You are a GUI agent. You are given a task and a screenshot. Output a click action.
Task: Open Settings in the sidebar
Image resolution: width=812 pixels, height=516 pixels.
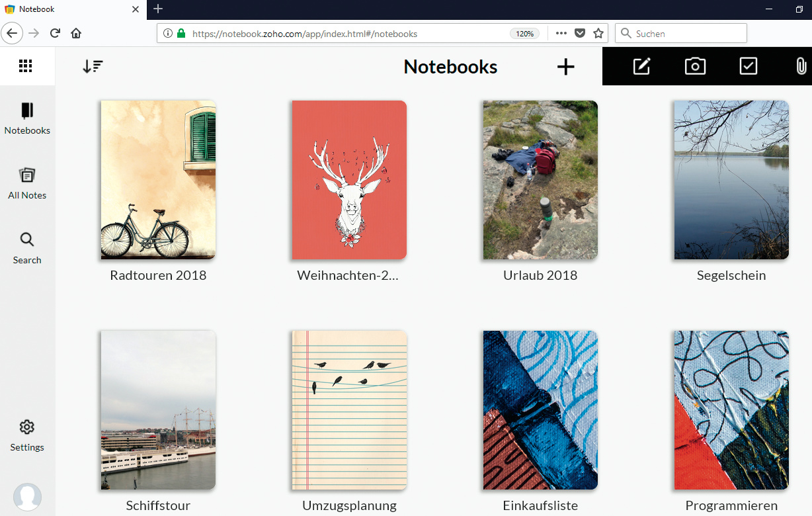tap(27, 435)
